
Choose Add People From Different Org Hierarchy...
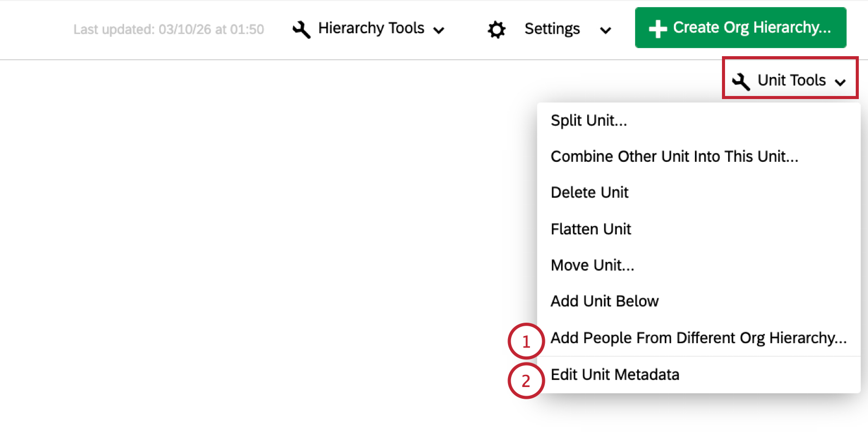pos(698,338)
